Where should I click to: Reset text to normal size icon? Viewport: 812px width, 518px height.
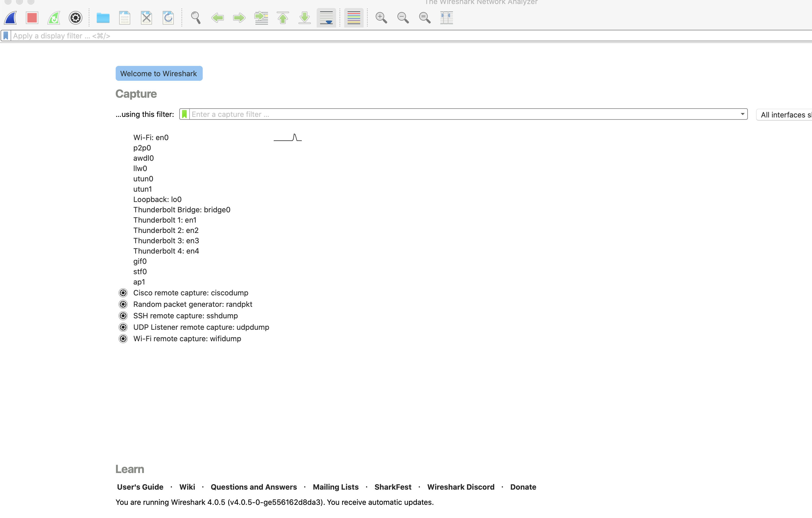[x=425, y=18]
